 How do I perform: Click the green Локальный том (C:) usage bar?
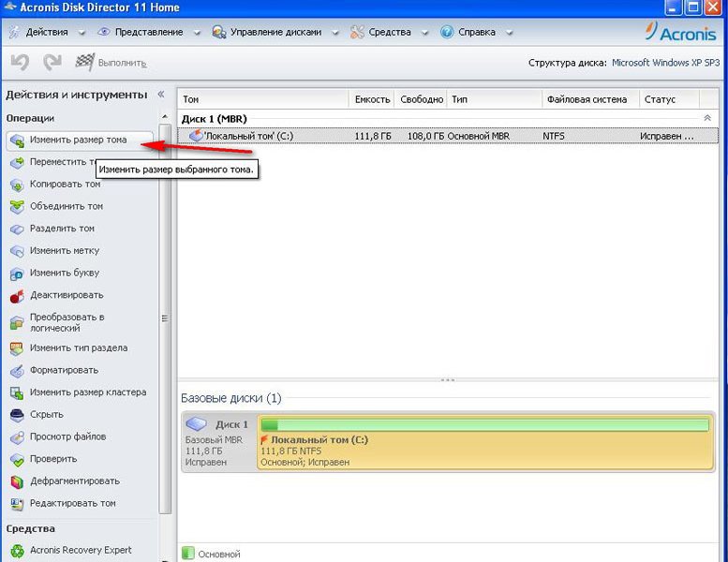point(484,425)
